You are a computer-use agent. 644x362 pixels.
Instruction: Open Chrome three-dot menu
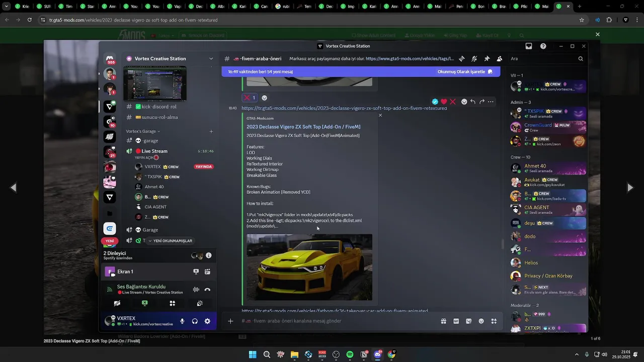[637, 20]
